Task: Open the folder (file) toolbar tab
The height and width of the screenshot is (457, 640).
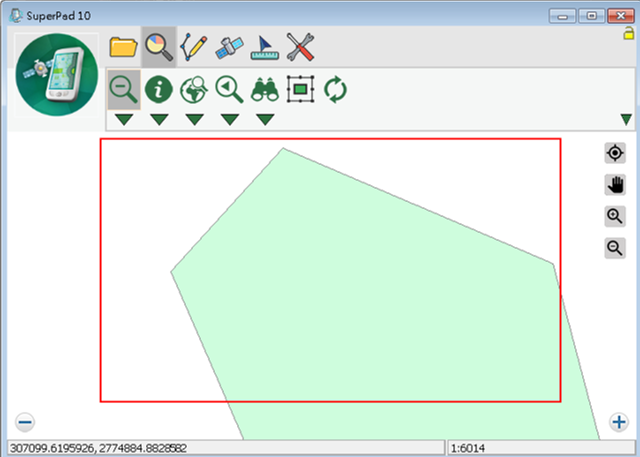Action: [x=123, y=47]
